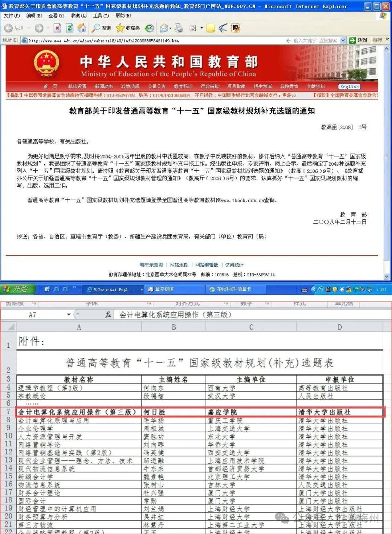Image resolution: width=392 pixels, height=534 pixels.
Task: Click the IE address URL field
Action: coord(152,41)
